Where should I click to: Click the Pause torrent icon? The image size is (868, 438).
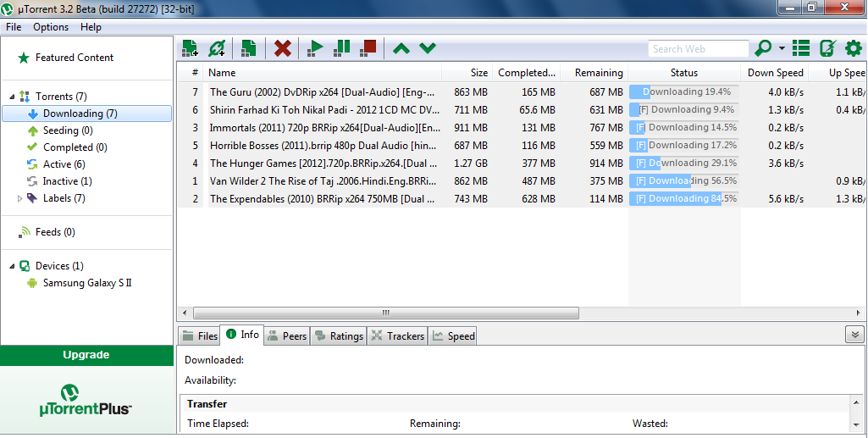341,48
